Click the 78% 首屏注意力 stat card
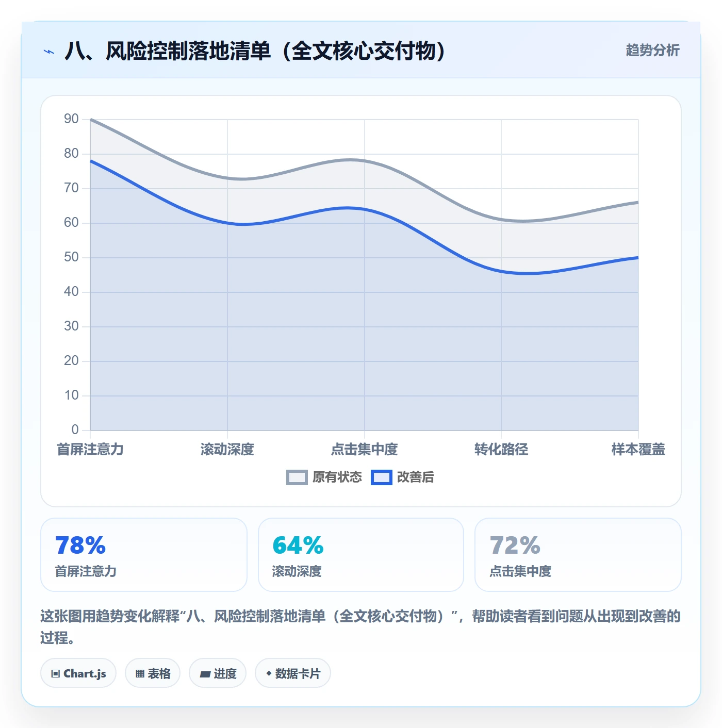The height and width of the screenshot is (728, 722). tap(144, 555)
